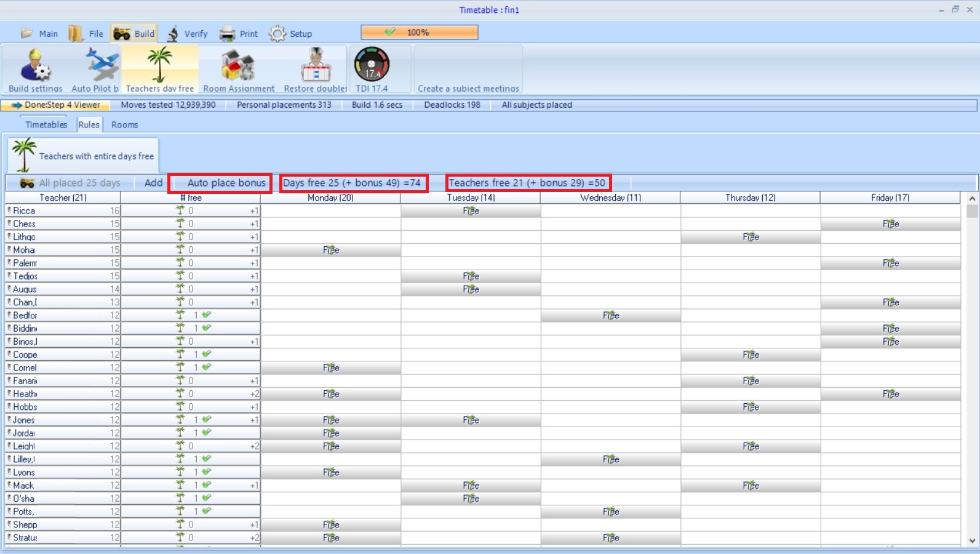Select Ricca's Tuesday Free cell
Screen dimensions: 980x554
point(471,211)
